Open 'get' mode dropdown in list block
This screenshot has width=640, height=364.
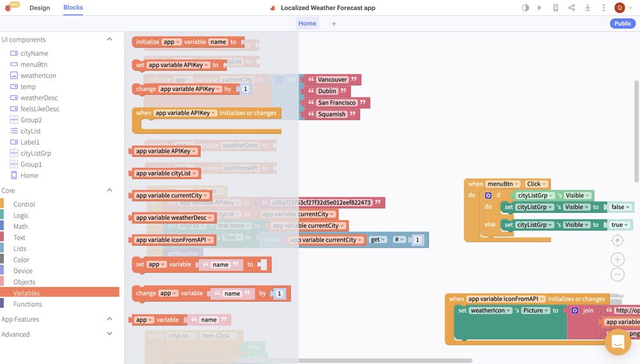click(x=378, y=240)
